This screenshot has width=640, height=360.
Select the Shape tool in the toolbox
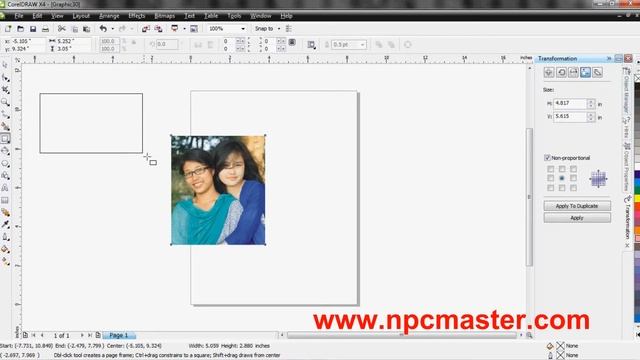5,78
